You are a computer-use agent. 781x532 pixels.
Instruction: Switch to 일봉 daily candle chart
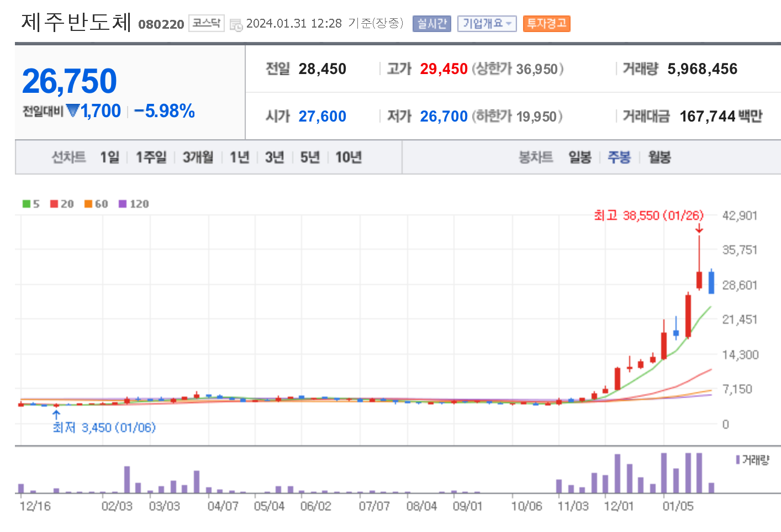580,157
